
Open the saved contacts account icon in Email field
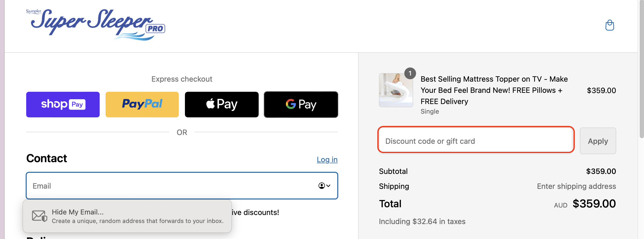(x=322, y=186)
